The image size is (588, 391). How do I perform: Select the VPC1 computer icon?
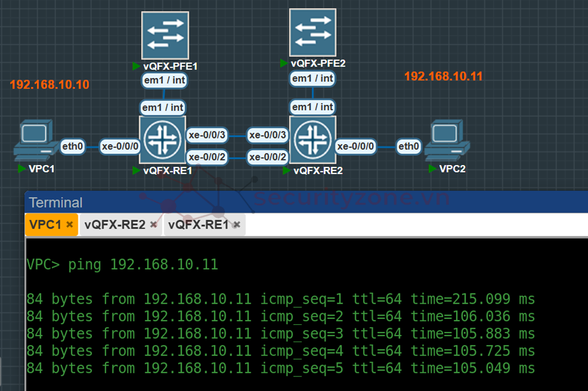click(x=34, y=140)
